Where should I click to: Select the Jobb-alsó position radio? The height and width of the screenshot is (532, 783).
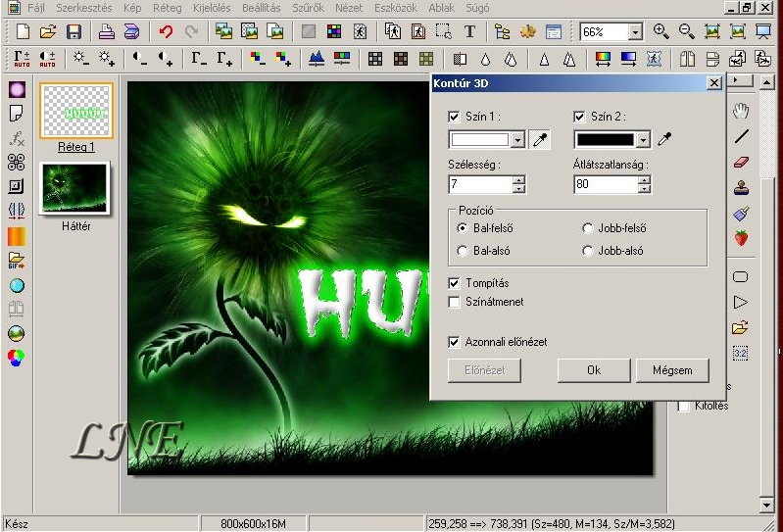click(x=588, y=251)
